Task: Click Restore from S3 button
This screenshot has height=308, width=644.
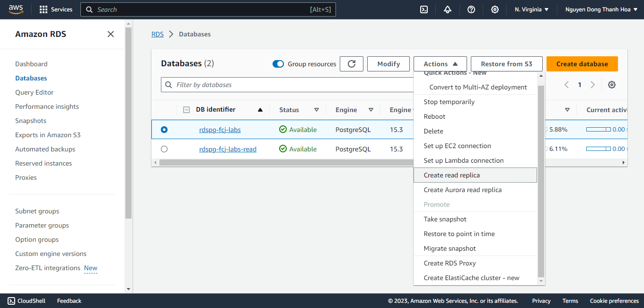Action: click(506, 64)
